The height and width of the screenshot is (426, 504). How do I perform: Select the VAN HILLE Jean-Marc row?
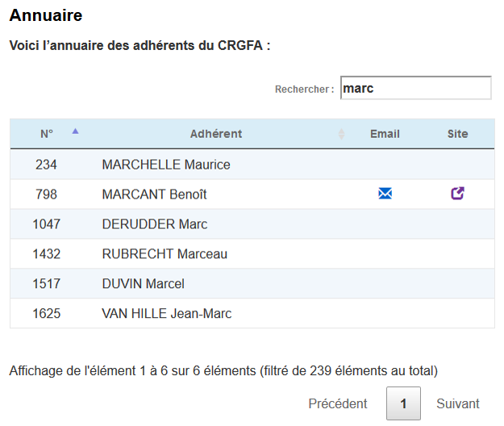point(252,314)
